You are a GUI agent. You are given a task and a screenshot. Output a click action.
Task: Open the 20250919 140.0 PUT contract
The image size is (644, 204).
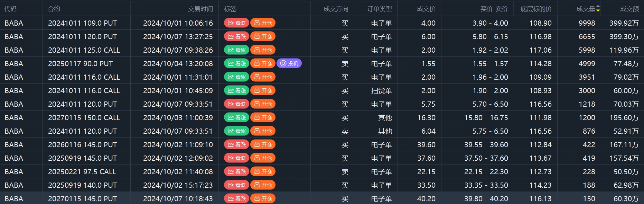[82, 185]
